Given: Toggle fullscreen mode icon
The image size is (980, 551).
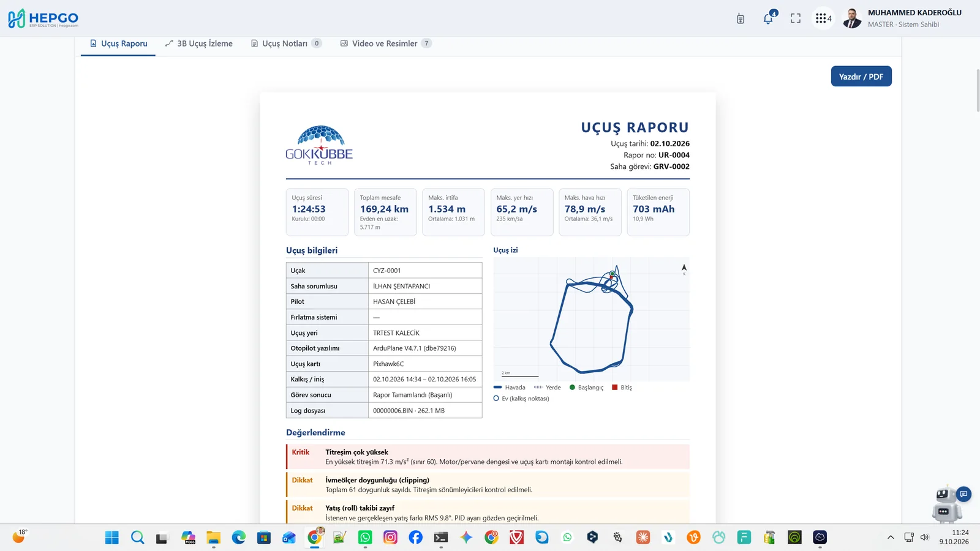Looking at the screenshot, I should [x=796, y=18].
